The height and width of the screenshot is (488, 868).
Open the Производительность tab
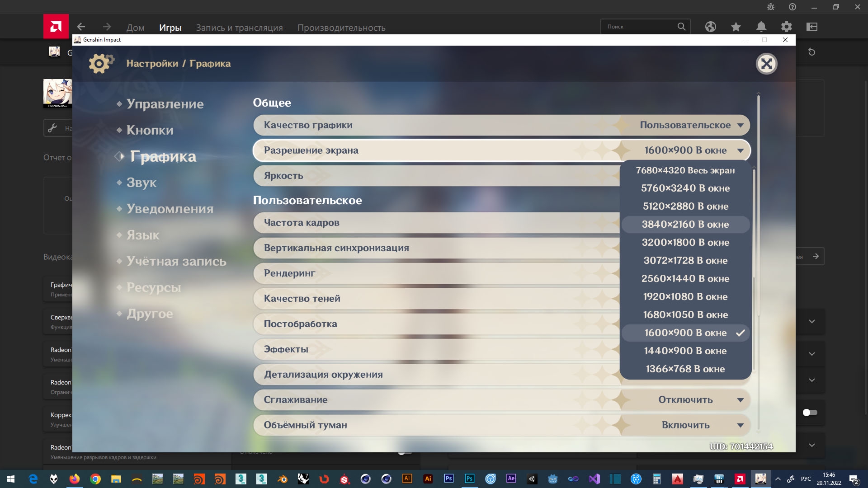click(x=341, y=28)
